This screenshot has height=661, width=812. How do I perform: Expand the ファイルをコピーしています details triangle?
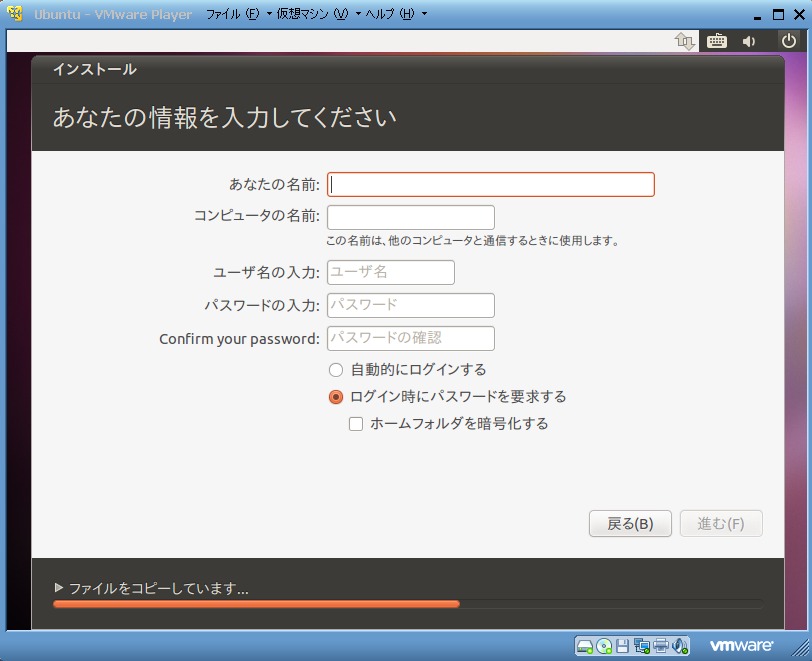pyautogui.click(x=59, y=587)
